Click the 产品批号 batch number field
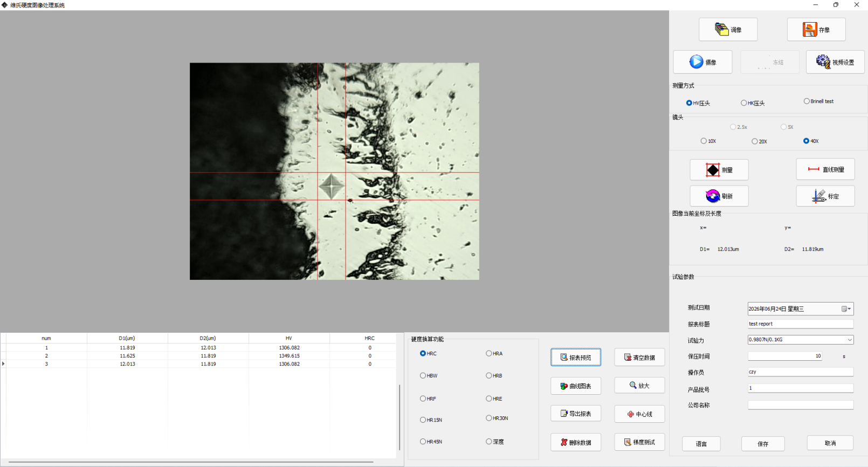Screen dimensions: 868x467 point(801,388)
